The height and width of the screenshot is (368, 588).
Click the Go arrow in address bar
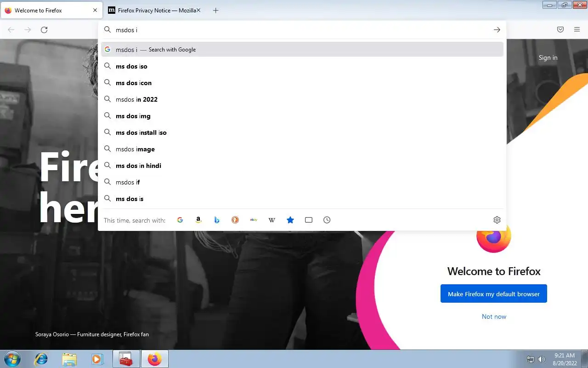(x=497, y=30)
